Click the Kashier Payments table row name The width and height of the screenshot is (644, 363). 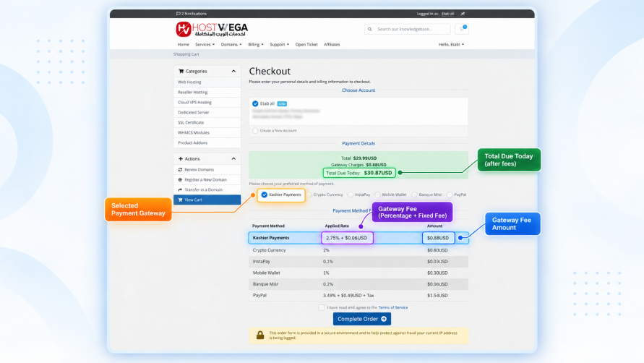[271, 238]
